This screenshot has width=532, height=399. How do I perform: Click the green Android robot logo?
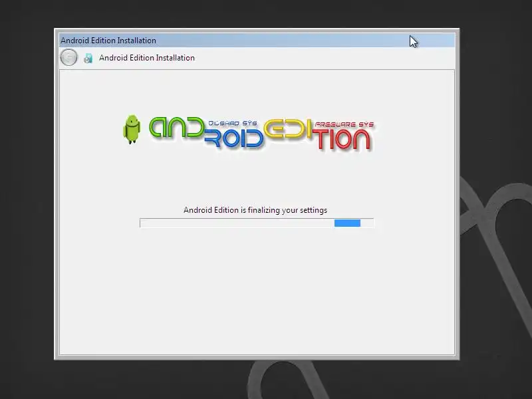coord(132,129)
